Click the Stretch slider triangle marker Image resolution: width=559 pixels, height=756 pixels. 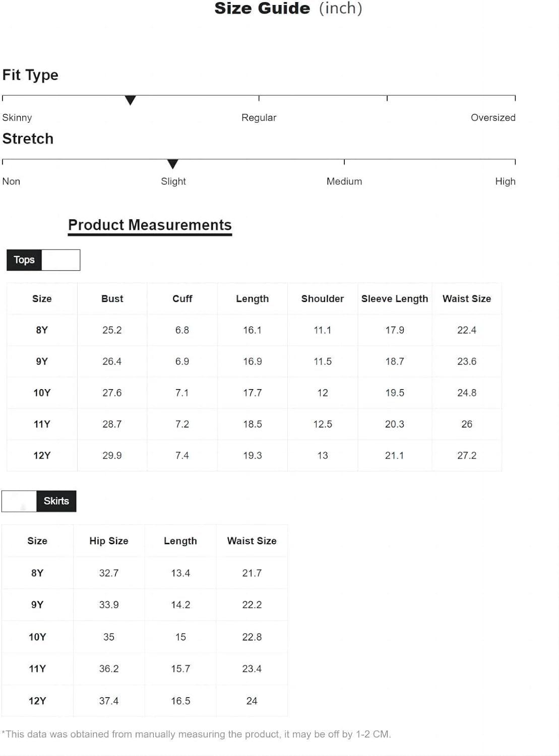173,164
